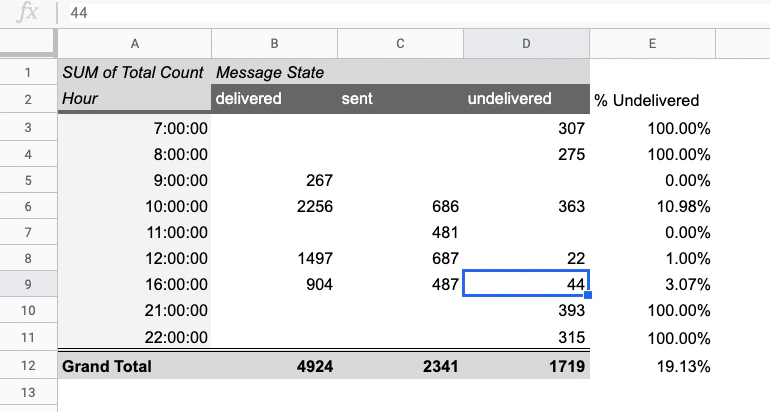Click the 12:00:00 hour cell
Viewport: 770px width, 412px height.
135,258
